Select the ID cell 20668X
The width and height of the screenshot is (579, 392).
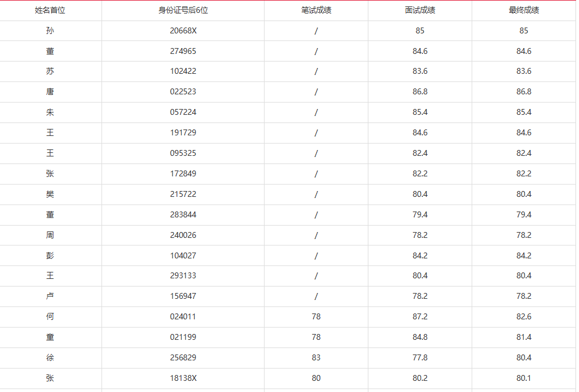[x=183, y=30]
